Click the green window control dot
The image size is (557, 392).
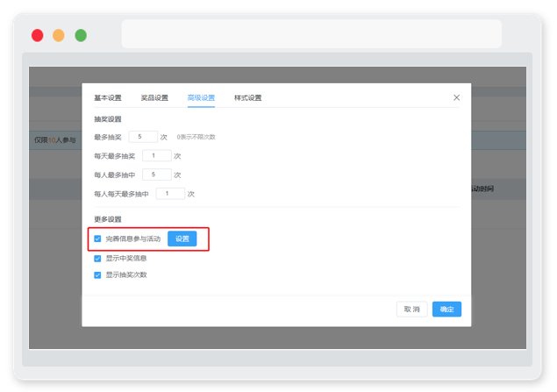[81, 35]
